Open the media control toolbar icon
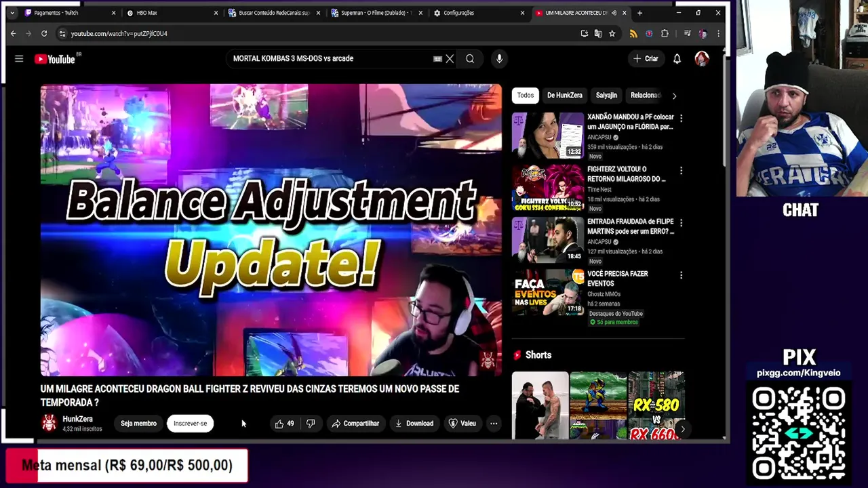Screen dimensions: 868x488 tap(687, 33)
